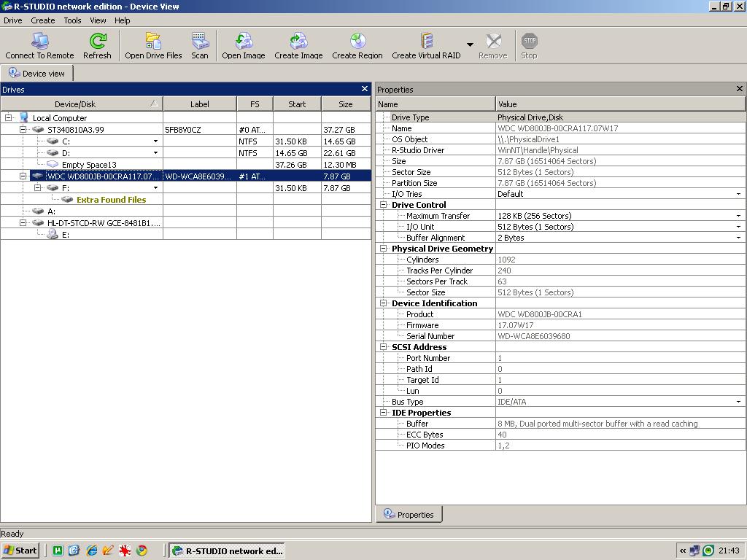Open the I/O Unit value dropdown
Screen dimensions: 747x560
pyautogui.click(x=738, y=227)
